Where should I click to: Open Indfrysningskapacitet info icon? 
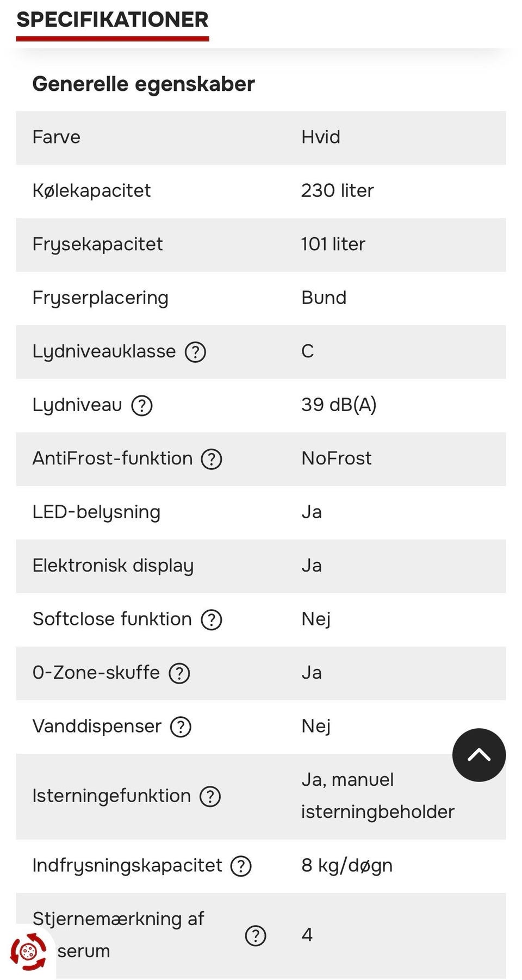[241, 866]
